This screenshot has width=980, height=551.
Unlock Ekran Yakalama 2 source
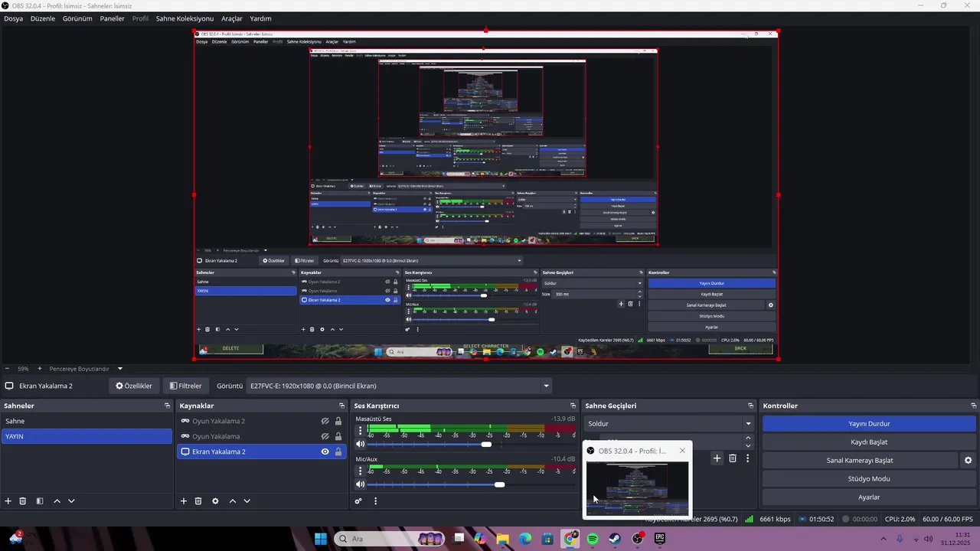(x=338, y=452)
